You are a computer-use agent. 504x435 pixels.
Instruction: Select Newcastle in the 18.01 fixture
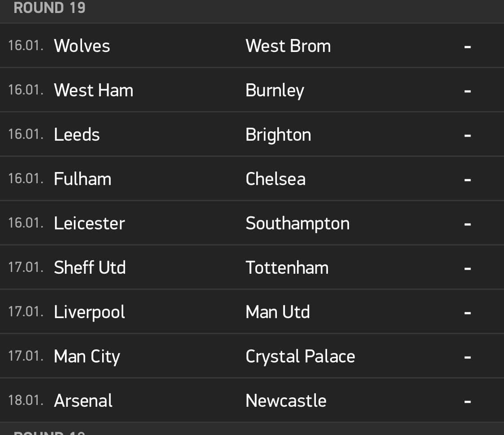[286, 401]
